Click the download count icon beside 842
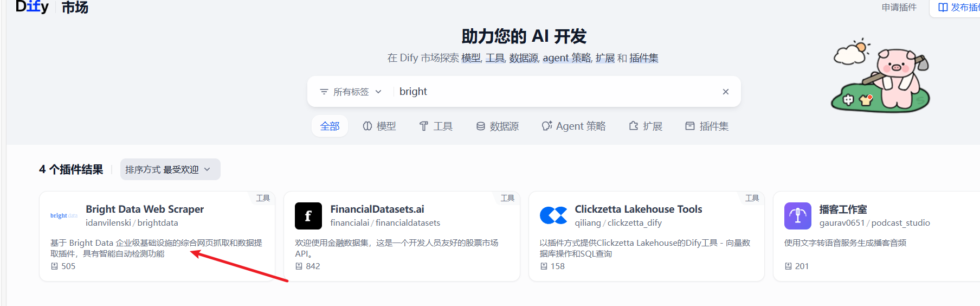 (x=299, y=266)
